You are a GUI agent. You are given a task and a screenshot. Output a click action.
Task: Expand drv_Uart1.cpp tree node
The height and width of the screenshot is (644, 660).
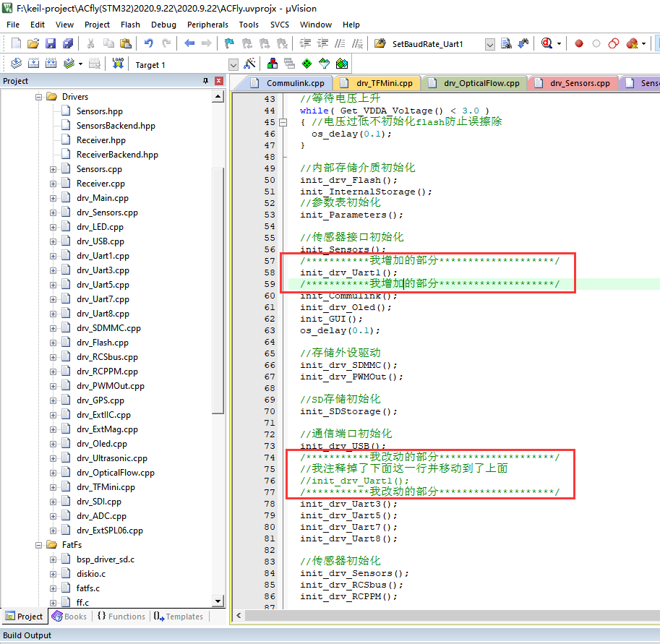point(53,256)
